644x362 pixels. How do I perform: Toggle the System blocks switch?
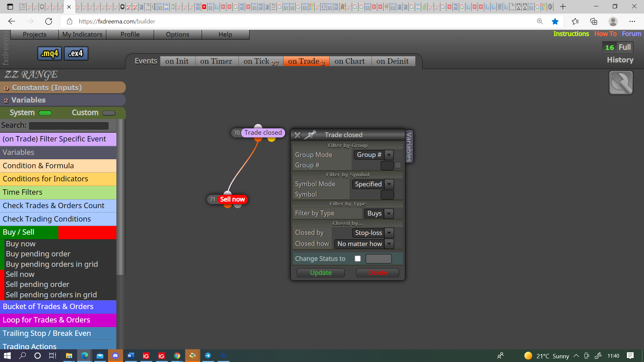click(x=45, y=113)
